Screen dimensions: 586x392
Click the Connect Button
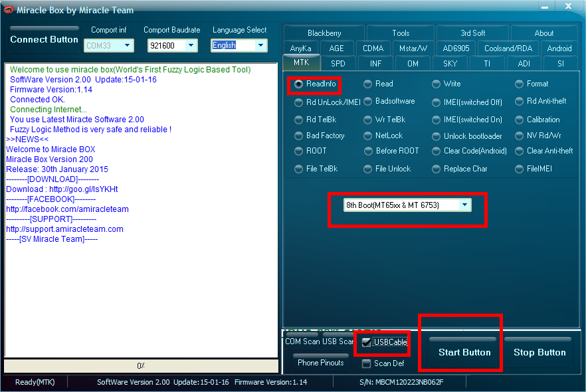[44, 39]
